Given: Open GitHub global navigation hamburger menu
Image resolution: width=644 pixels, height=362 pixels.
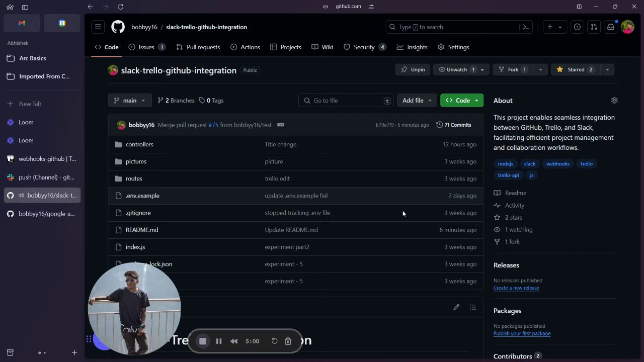Looking at the screenshot, I should pyautogui.click(x=98, y=27).
